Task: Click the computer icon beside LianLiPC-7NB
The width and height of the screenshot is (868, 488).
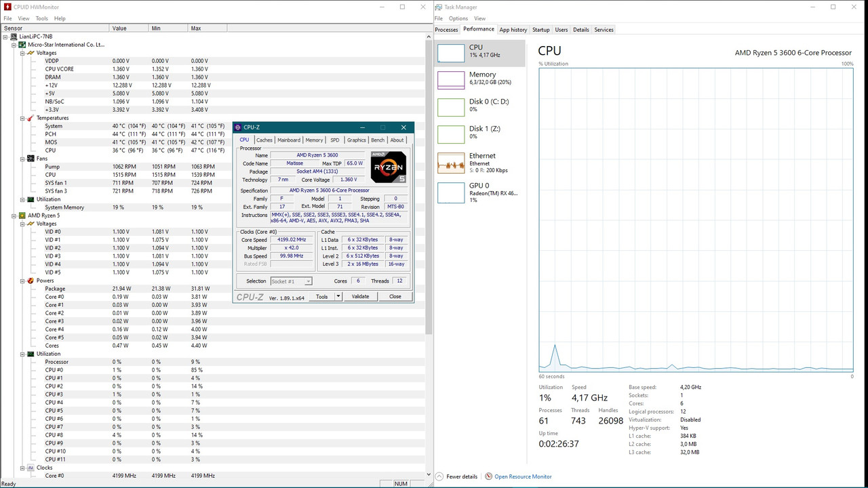Action: pyautogui.click(x=14, y=37)
